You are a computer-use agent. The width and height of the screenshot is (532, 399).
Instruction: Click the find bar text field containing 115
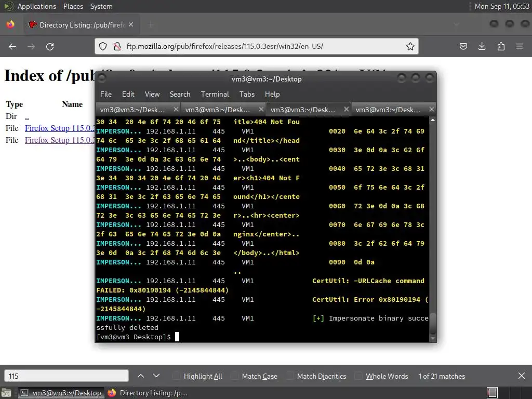click(66, 376)
